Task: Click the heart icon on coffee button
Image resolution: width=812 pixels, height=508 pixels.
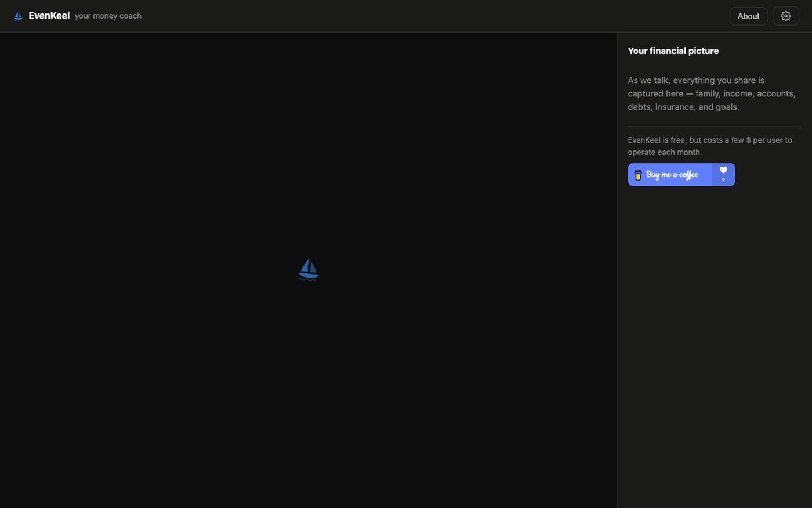Action: pyautogui.click(x=723, y=171)
